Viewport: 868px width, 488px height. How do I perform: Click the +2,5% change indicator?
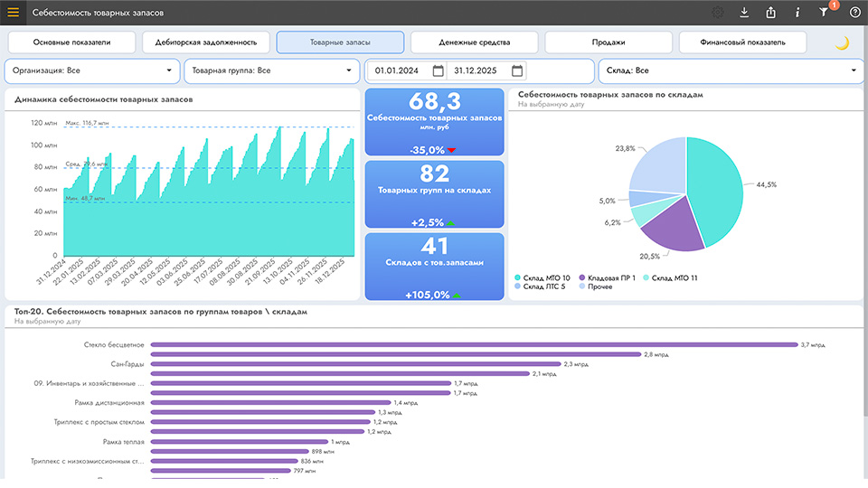click(433, 222)
